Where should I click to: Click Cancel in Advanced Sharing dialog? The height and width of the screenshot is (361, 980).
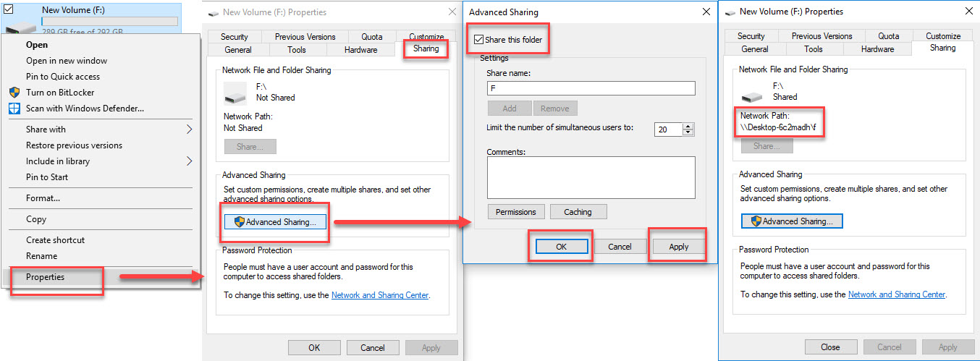tap(620, 247)
